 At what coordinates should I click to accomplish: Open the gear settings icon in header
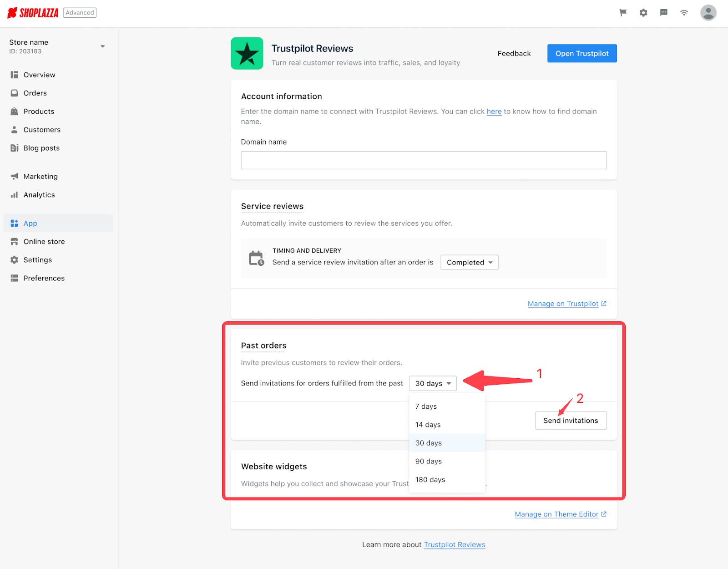tap(643, 13)
